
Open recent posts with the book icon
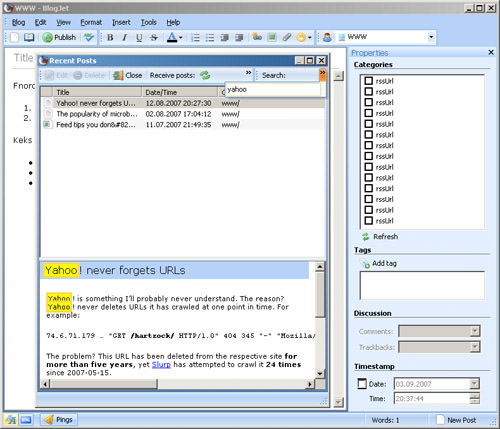click(x=29, y=37)
